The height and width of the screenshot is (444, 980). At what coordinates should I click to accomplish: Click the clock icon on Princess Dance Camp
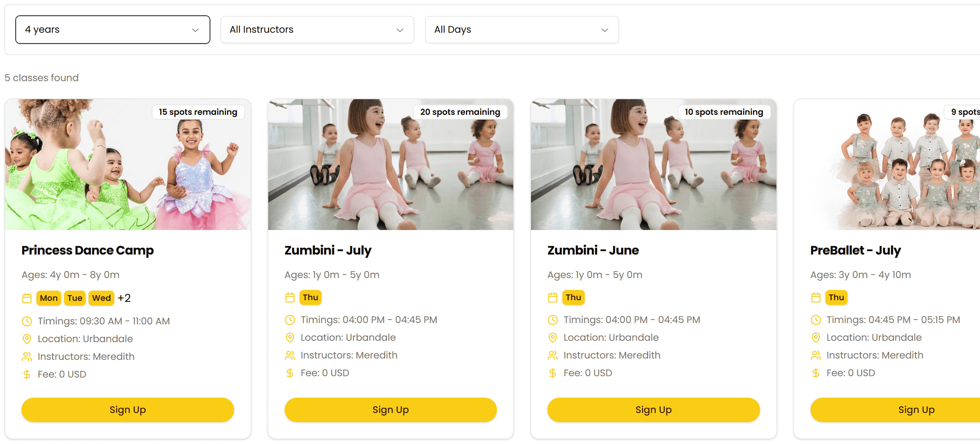point(27,321)
